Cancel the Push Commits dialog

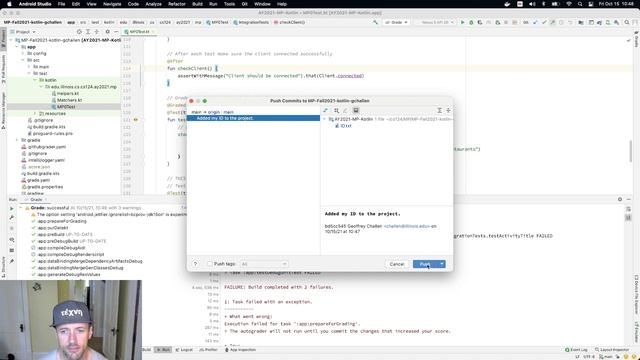[396, 264]
